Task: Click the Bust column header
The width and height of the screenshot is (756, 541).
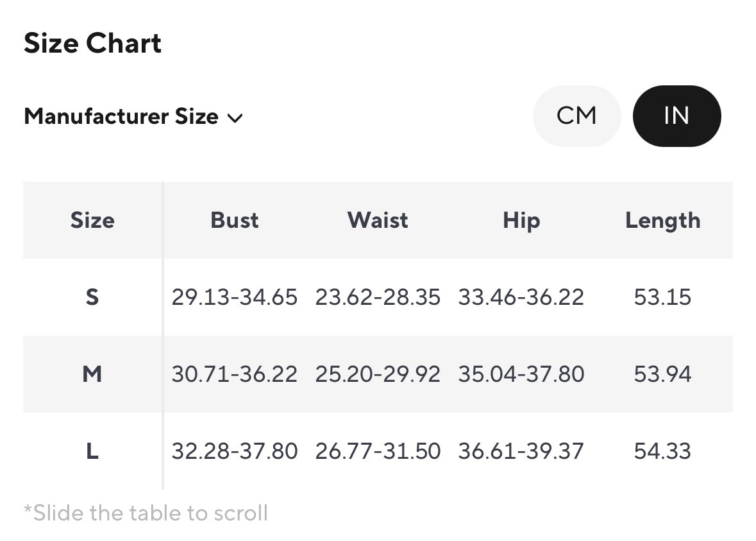Action: click(x=235, y=220)
